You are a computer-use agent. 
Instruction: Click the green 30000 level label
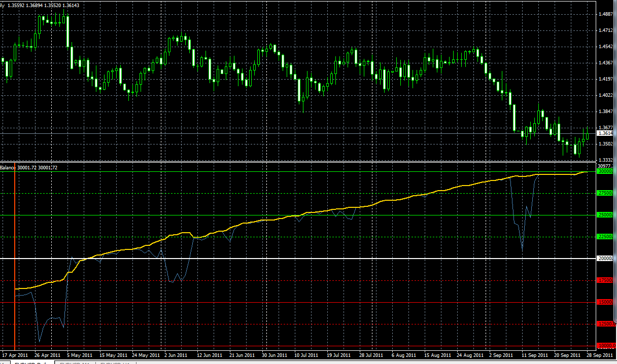click(605, 171)
